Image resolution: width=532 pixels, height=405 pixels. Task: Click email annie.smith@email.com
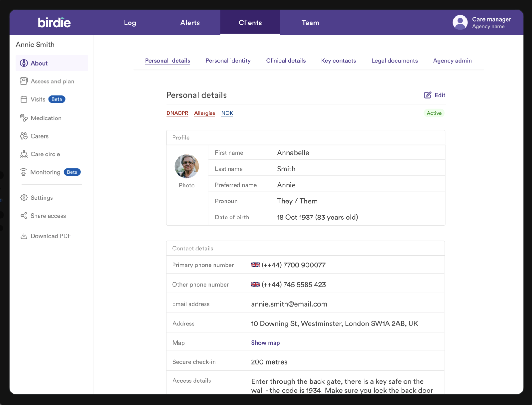coord(289,304)
